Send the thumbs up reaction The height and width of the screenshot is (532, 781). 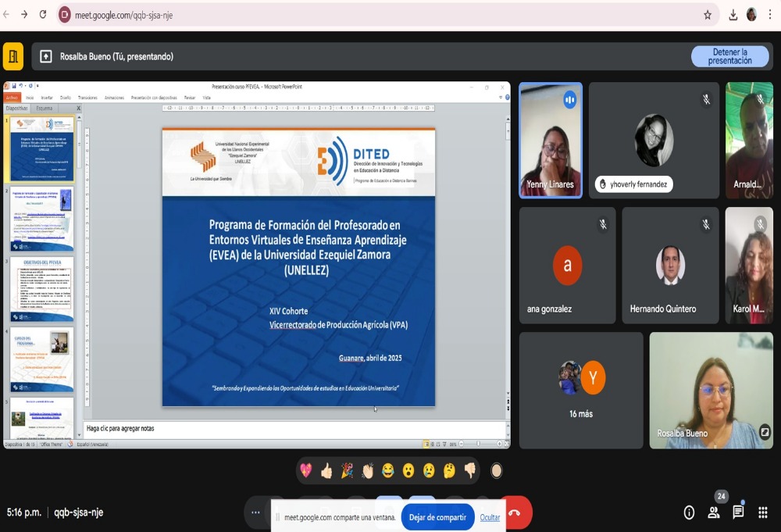[x=326, y=470]
